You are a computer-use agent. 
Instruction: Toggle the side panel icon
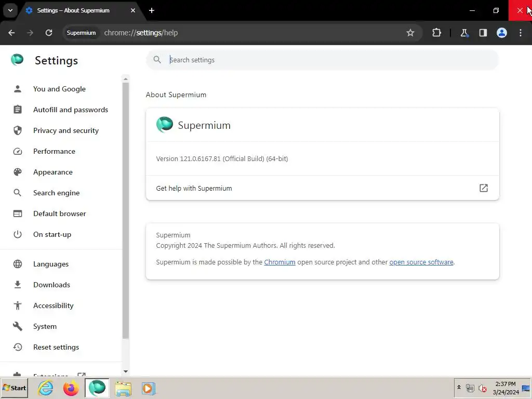(x=483, y=33)
